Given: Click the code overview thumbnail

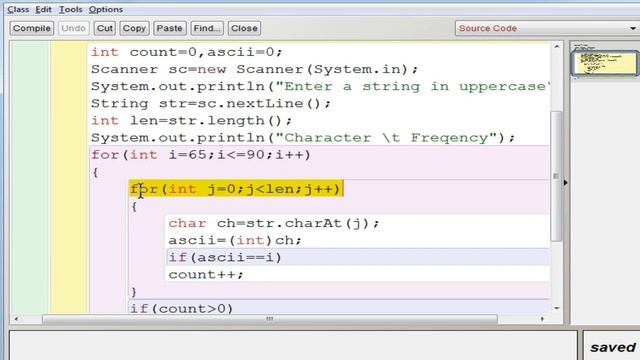Looking at the screenshot, I should point(605,63).
